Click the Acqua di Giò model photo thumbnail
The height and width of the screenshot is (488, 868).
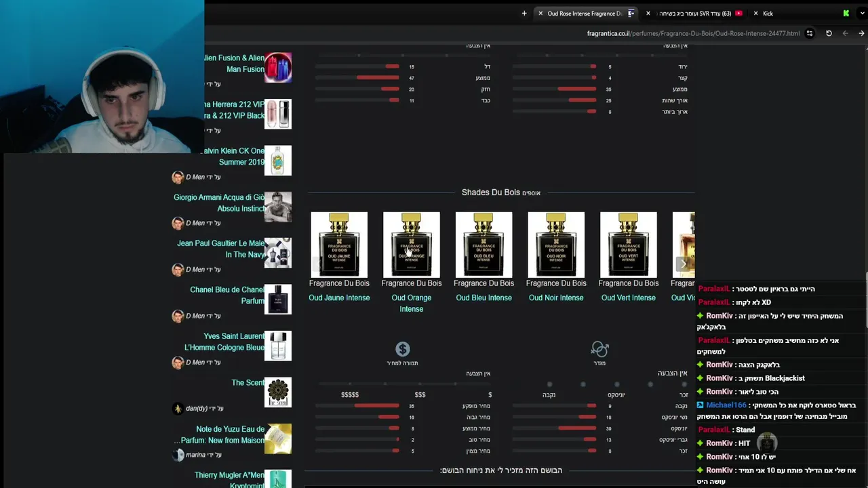[x=278, y=207]
